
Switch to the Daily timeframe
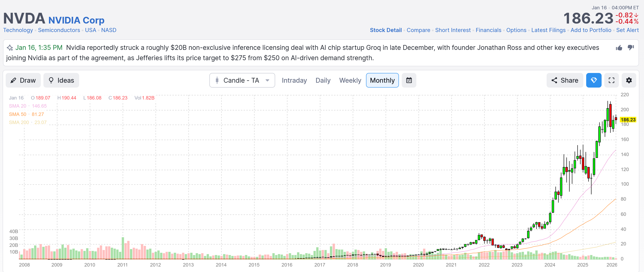click(323, 80)
